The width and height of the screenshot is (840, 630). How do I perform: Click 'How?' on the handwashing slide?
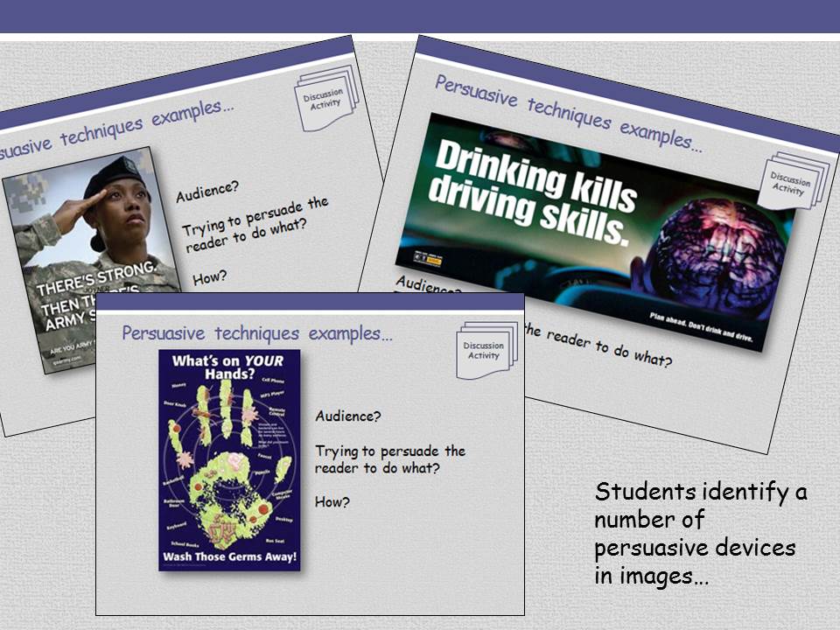[x=332, y=502]
